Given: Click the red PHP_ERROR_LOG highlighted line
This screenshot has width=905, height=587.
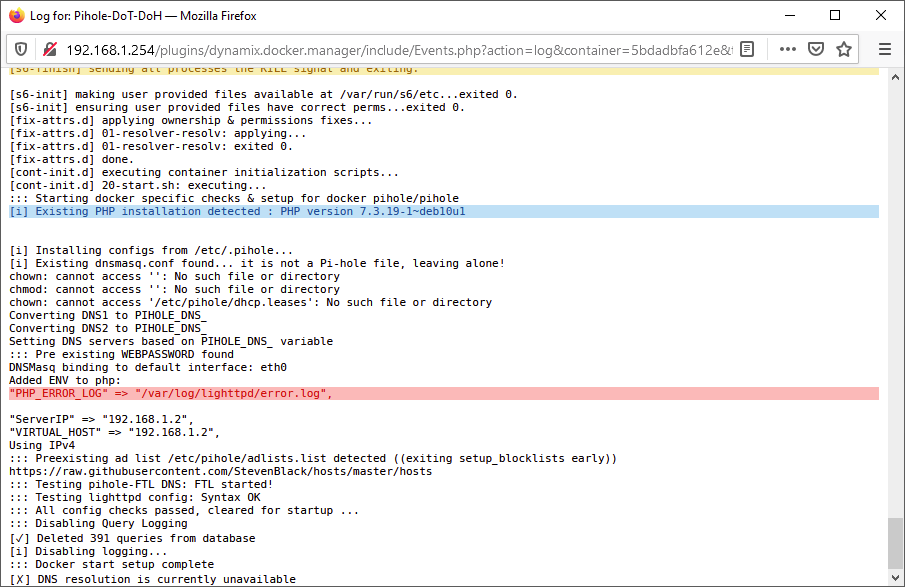Looking at the screenshot, I should [444, 394].
